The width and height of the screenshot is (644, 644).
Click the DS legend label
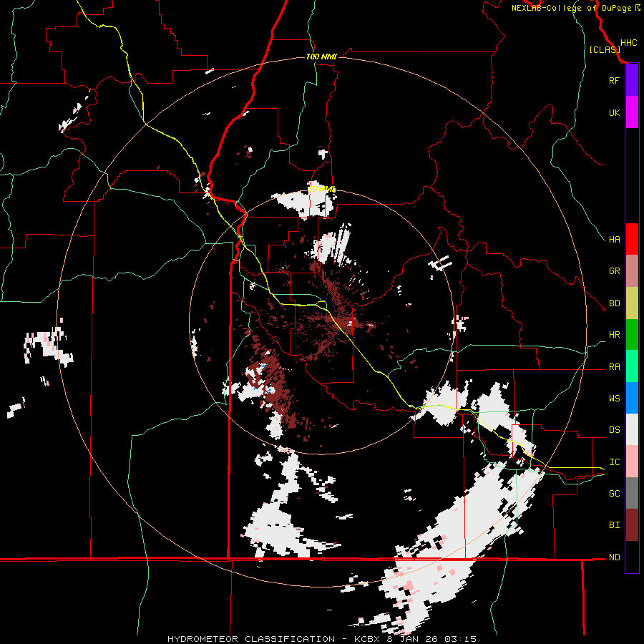coord(614,430)
